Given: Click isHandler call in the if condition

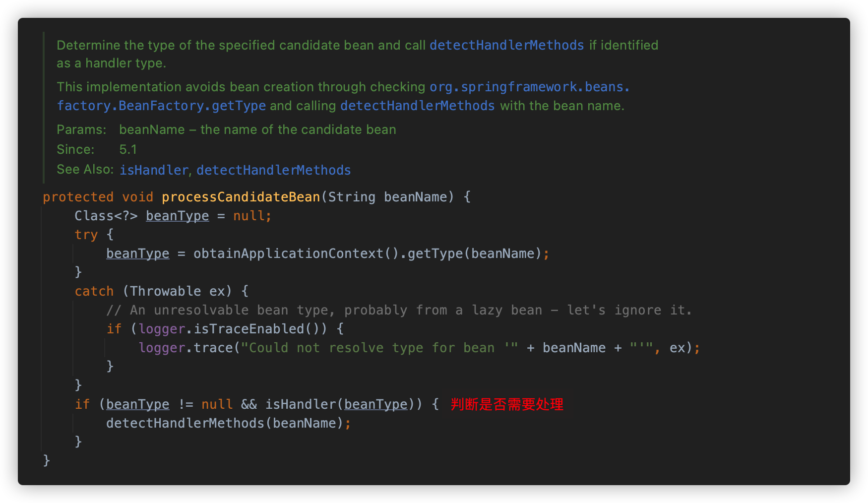Looking at the screenshot, I should [300, 404].
